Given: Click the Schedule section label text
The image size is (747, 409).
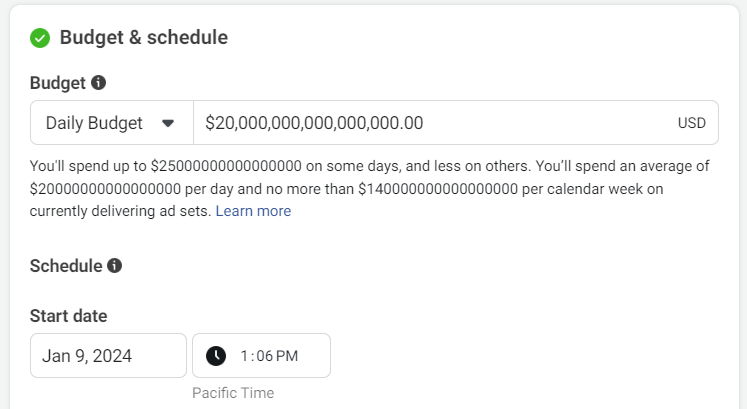Looking at the screenshot, I should pyautogui.click(x=66, y=266).
